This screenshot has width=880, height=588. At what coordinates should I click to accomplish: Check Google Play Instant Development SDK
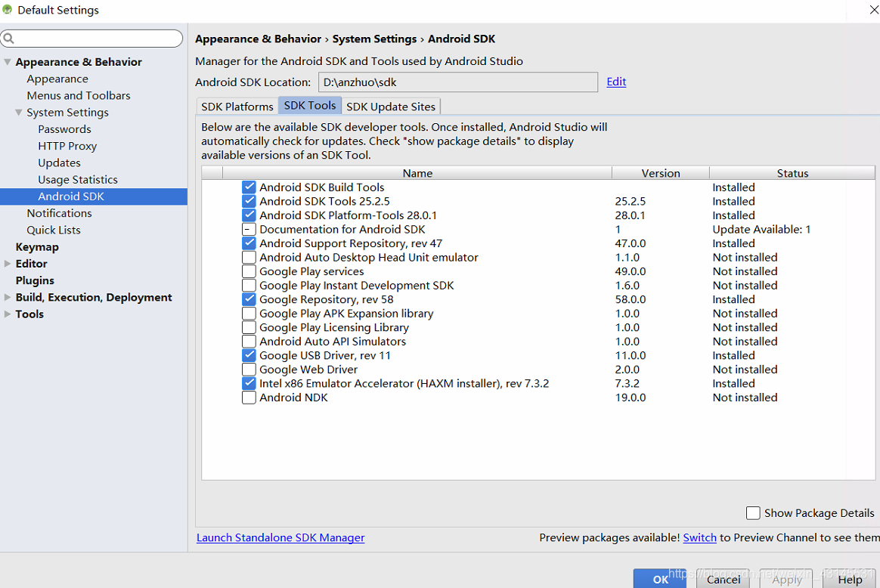click(249, 285)
